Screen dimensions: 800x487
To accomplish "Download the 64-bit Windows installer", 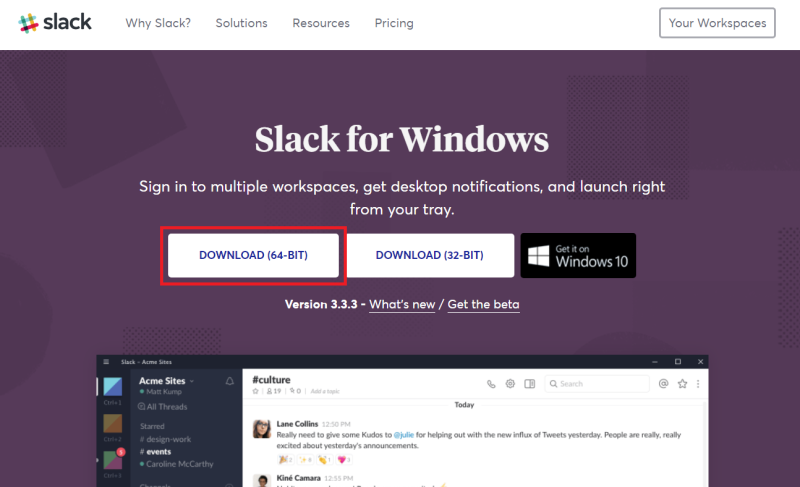I will (254, 255).
